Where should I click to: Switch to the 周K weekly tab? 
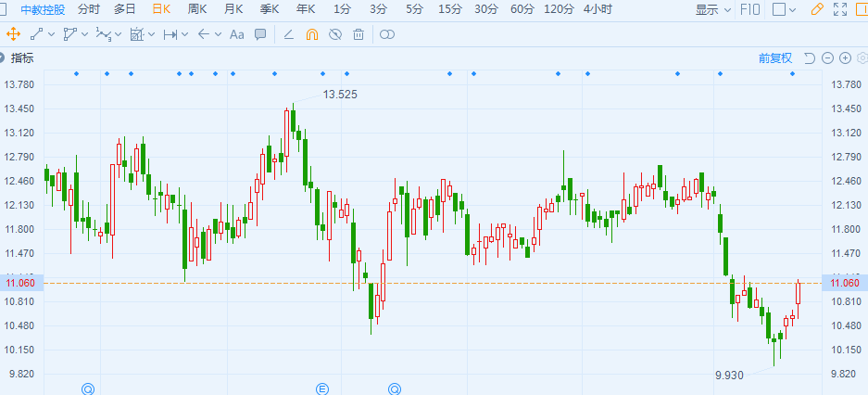[x=197, y=9]
